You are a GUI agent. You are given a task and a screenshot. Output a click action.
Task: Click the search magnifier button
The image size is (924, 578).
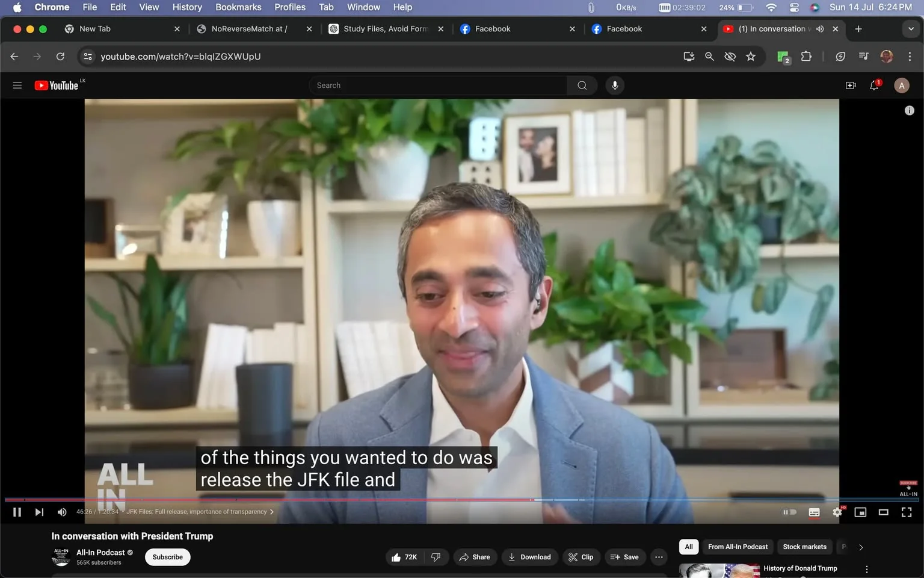click(582, 85)
